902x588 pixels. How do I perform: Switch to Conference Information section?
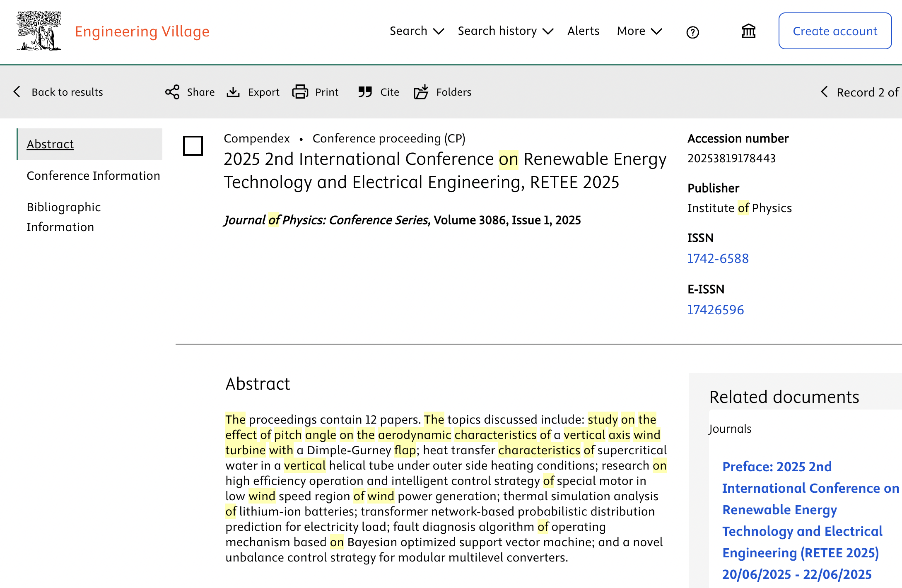pos(93,176)
